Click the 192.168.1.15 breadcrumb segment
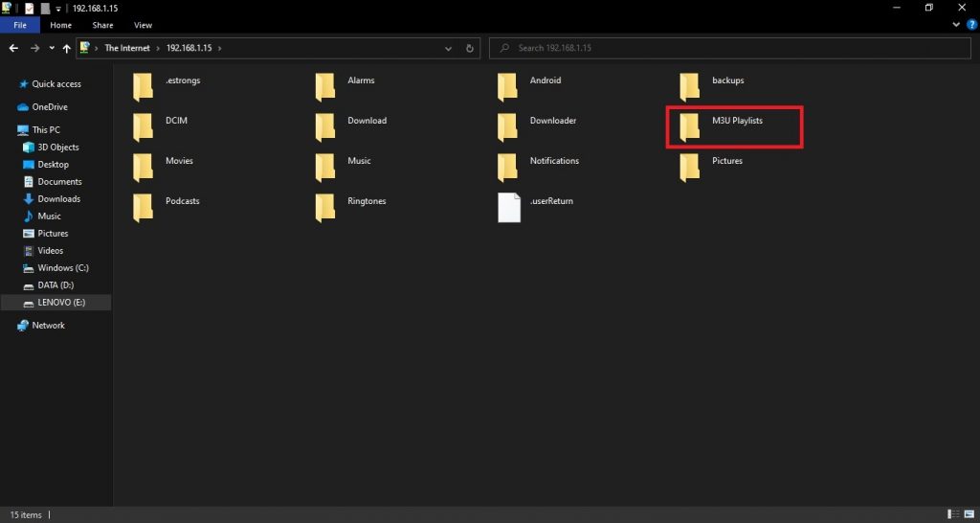Viewport: 980px width, 523px height. coord(189,48)
